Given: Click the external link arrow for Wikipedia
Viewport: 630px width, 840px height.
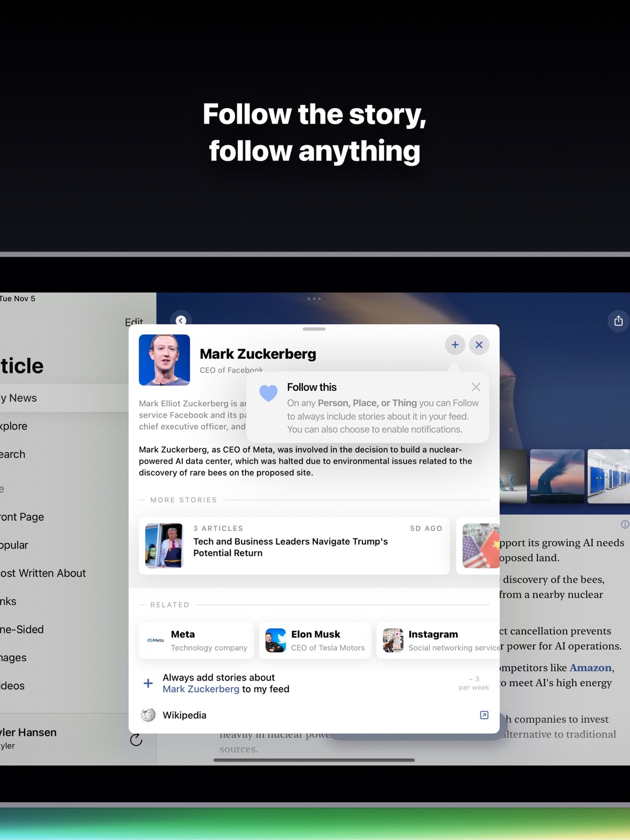Looking at the screenshot, I should [484, 715].
